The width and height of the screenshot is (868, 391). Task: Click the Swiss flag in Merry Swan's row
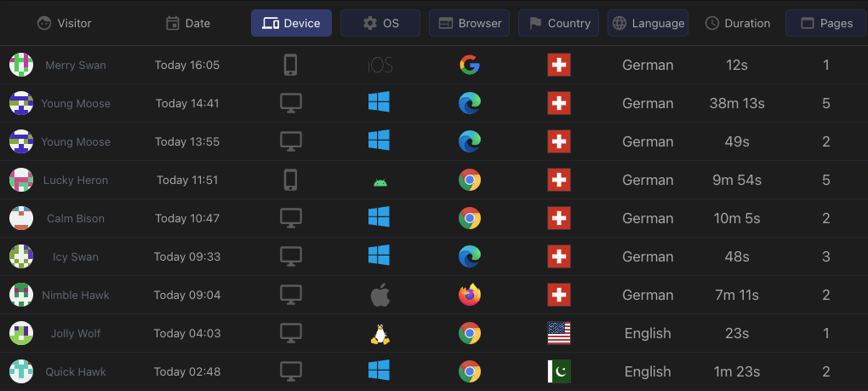(x=559, y=65)
